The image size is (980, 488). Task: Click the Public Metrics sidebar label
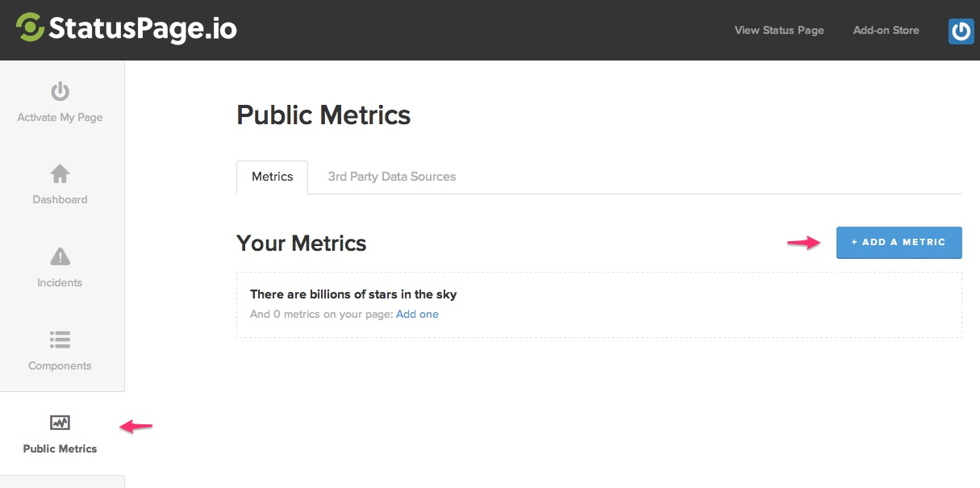(60, 448)
